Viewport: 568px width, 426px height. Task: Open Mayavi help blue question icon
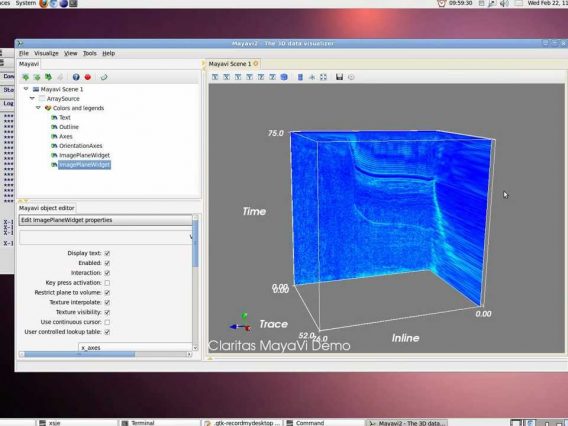pyautogui.click(x=76, y=77)
